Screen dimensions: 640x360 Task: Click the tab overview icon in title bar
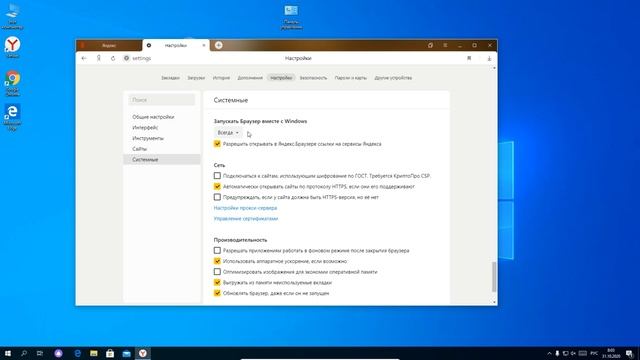coord(430,45)
